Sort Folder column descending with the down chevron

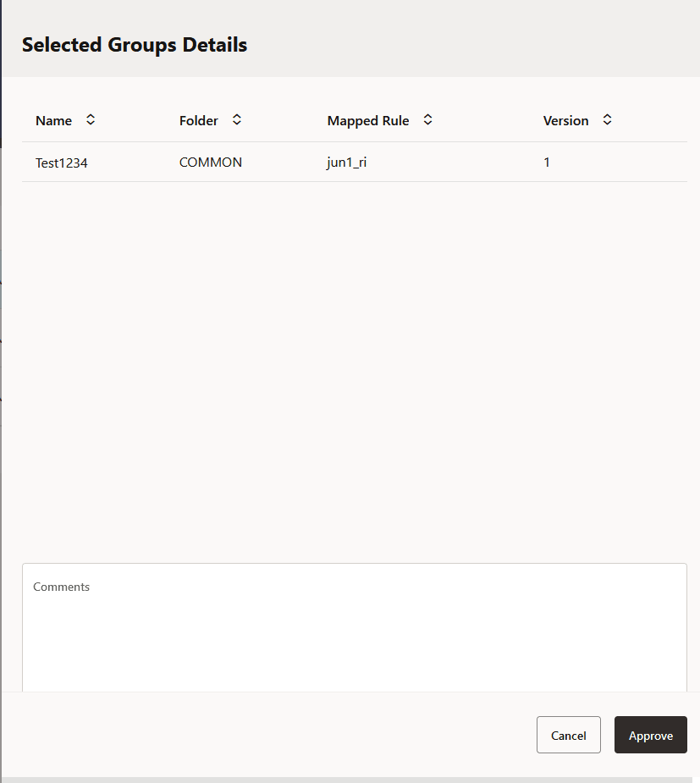(x=236, y=124)
